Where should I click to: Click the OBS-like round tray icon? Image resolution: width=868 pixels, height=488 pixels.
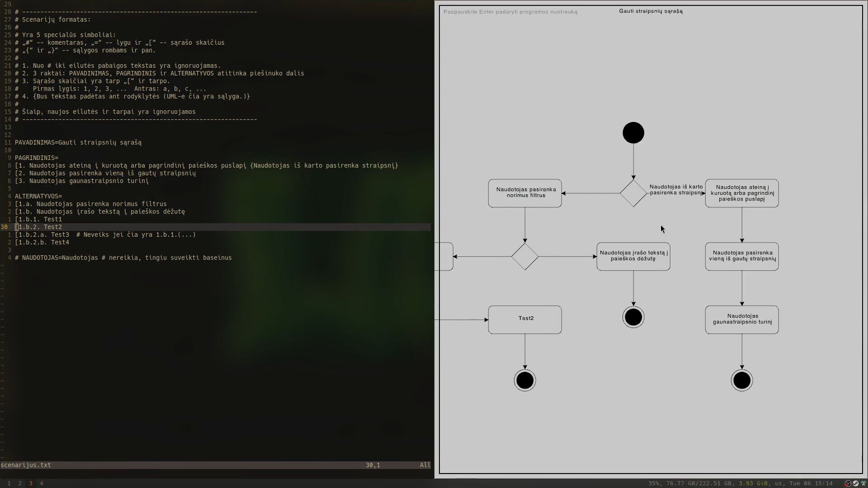(x=848, y=483)
